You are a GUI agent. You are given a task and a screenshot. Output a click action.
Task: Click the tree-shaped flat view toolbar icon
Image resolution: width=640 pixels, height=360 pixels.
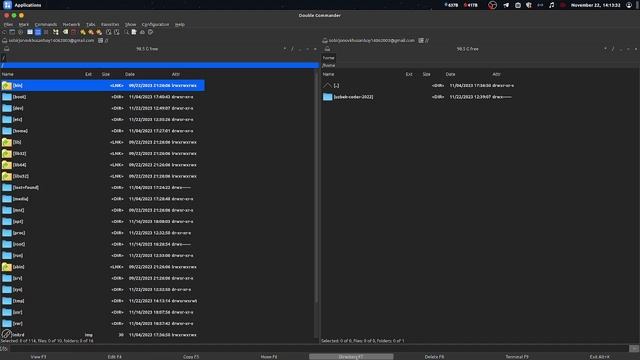point(56,32)
